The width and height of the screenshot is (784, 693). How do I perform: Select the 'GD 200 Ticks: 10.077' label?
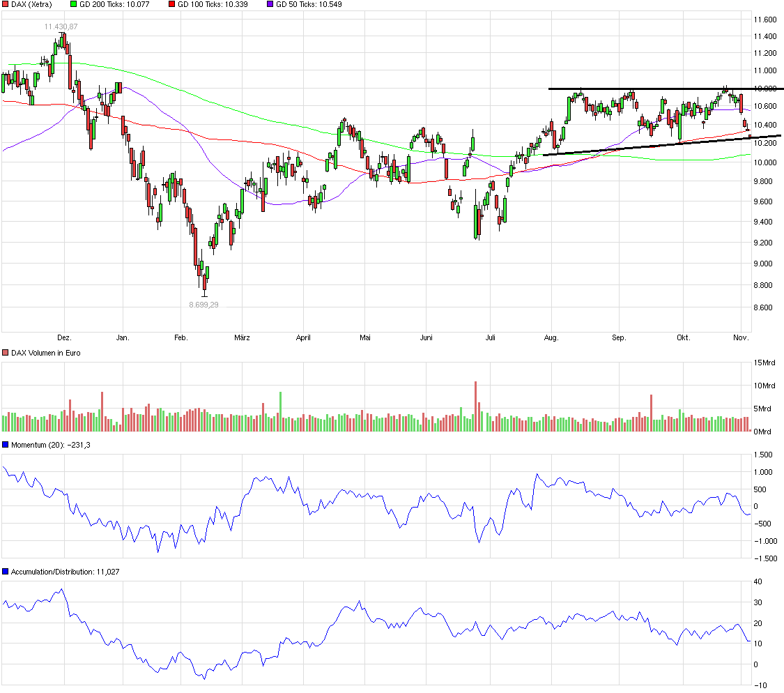(x=114, y=4)
